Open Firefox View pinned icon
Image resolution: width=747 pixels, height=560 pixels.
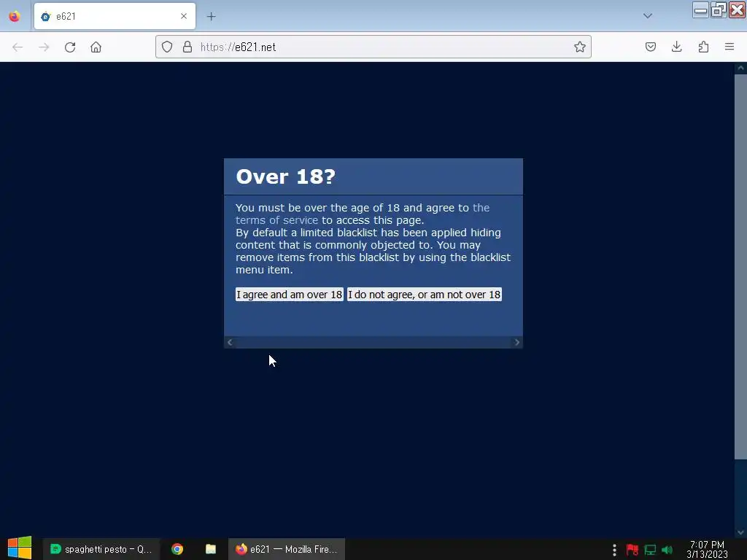point(15,16)
